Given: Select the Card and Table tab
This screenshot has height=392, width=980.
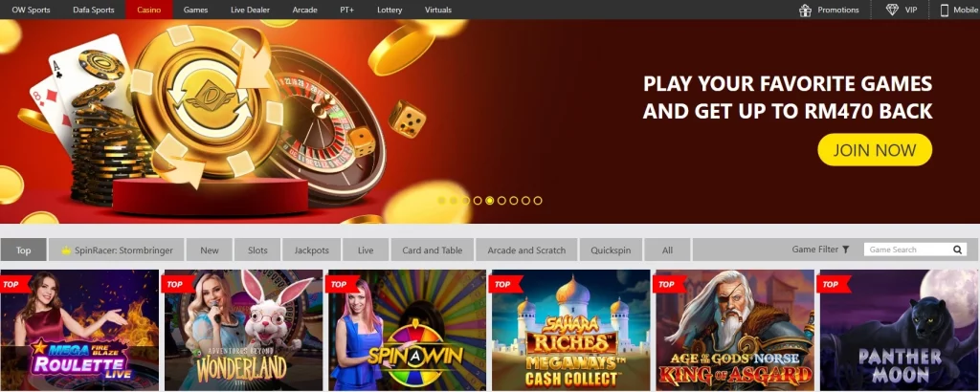Looking at the screenshot, I should (433, 250).
